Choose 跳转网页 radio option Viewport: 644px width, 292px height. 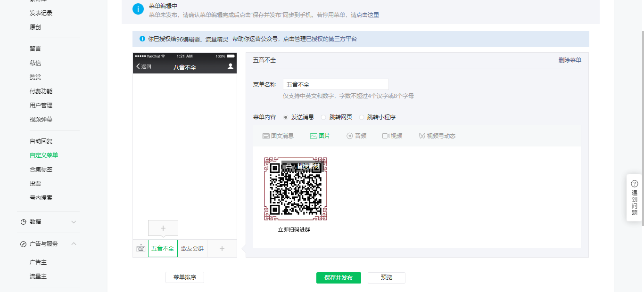coord(323,117)
